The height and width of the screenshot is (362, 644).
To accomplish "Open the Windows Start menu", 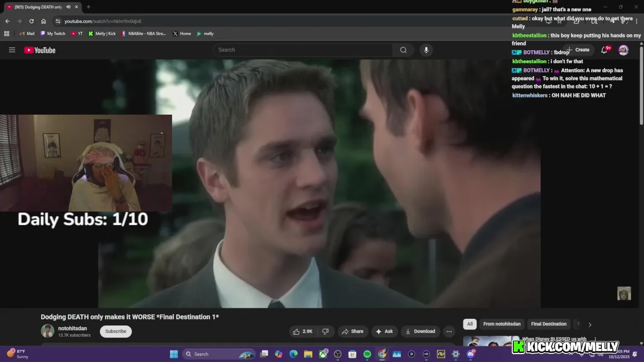I will tap(174, 354).
